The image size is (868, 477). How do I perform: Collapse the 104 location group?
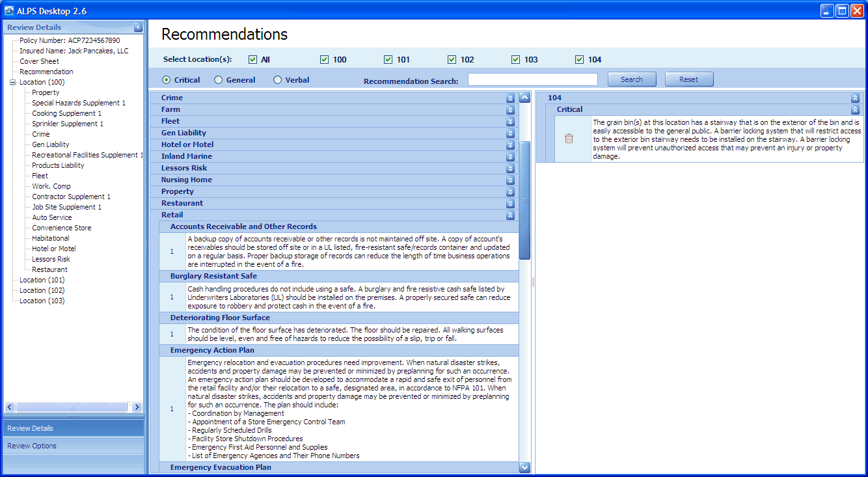click(x=855, y=98)
